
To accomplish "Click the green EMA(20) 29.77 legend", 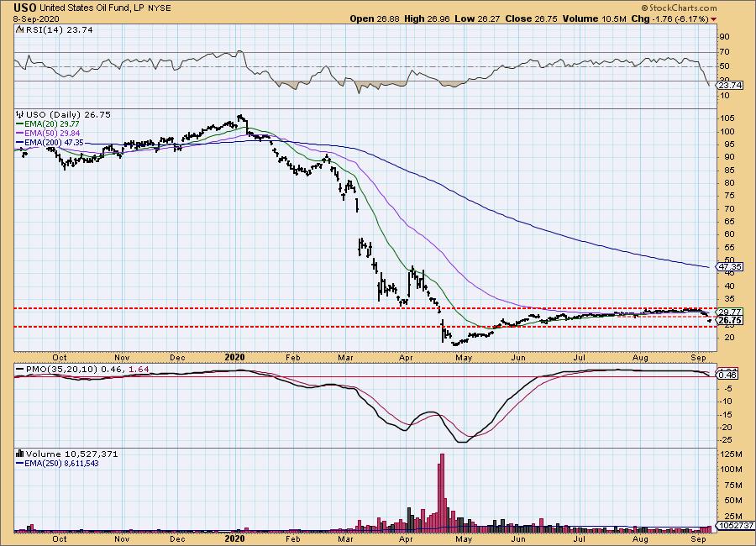I will (x=48, y=124).
